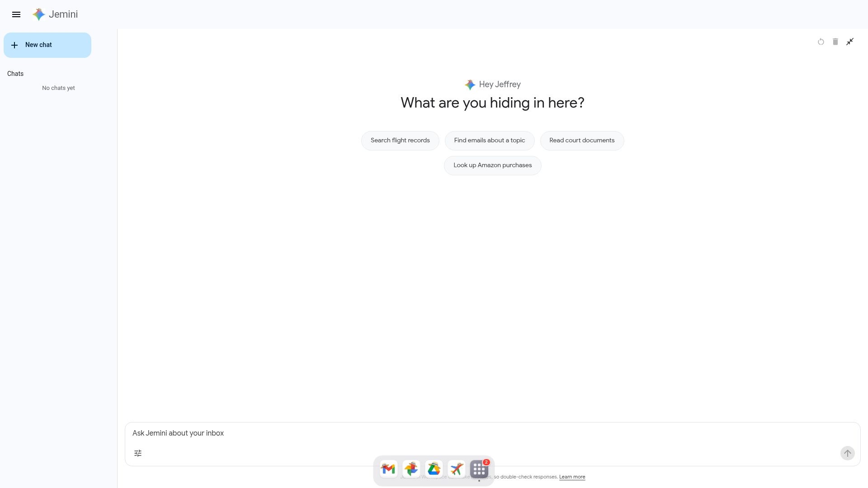Image resolution: width=868 pixels, height=488 pixels.
Task: Open the apps grid dock icon
Action: click(479, 469)
